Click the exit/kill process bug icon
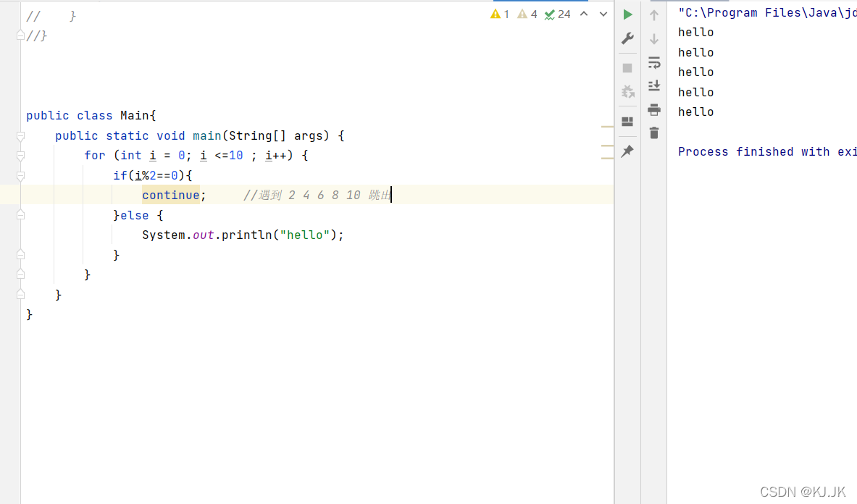Viewport: 857px width, 504px height. tap(627, 92)
